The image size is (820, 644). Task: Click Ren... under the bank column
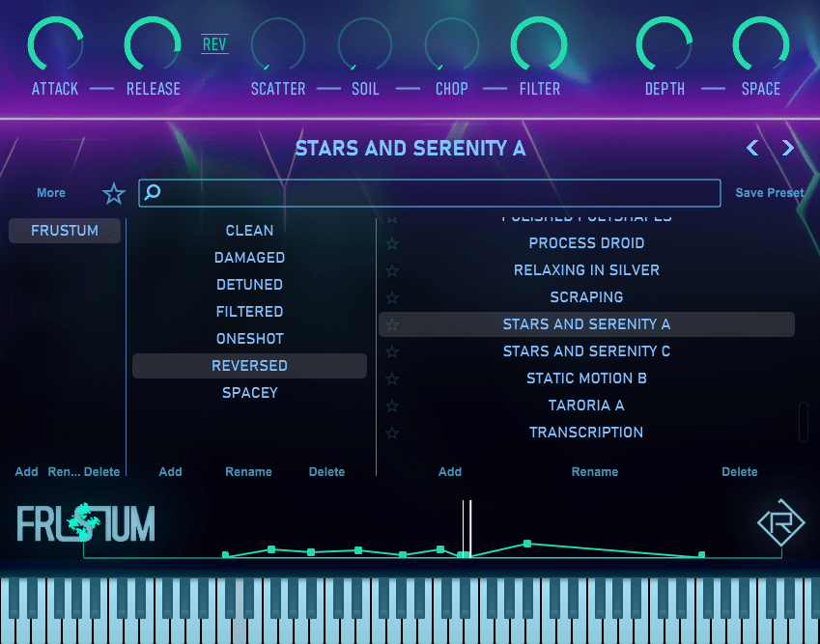pyautogui.click(x=64, y=472)
